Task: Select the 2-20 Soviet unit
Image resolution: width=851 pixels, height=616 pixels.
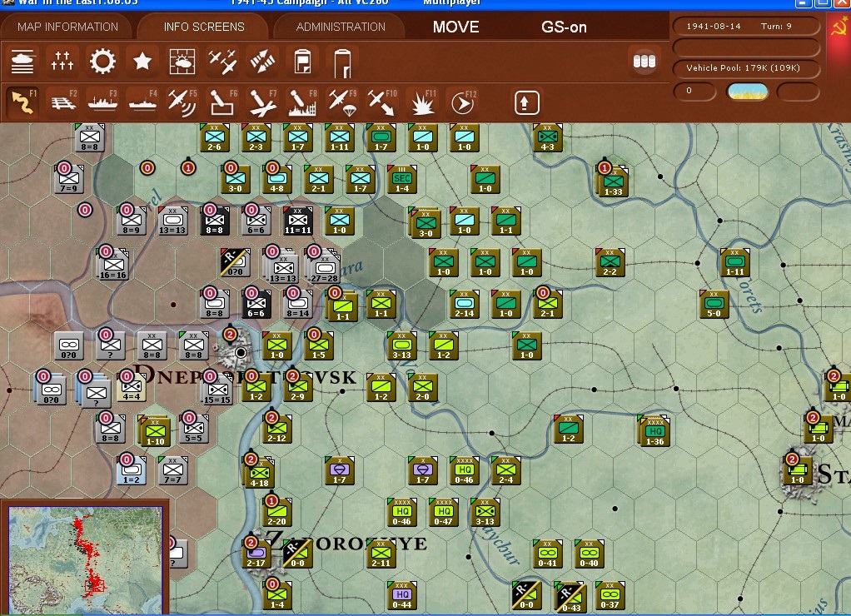Action: pyautogui.click(x=276, y=512)
